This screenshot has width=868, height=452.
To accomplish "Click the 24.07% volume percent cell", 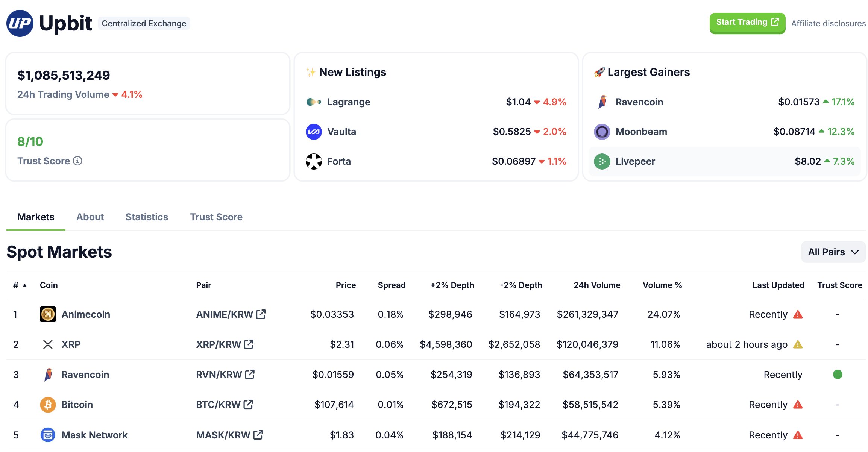I will pyautogui.click(x=663, y=314).
